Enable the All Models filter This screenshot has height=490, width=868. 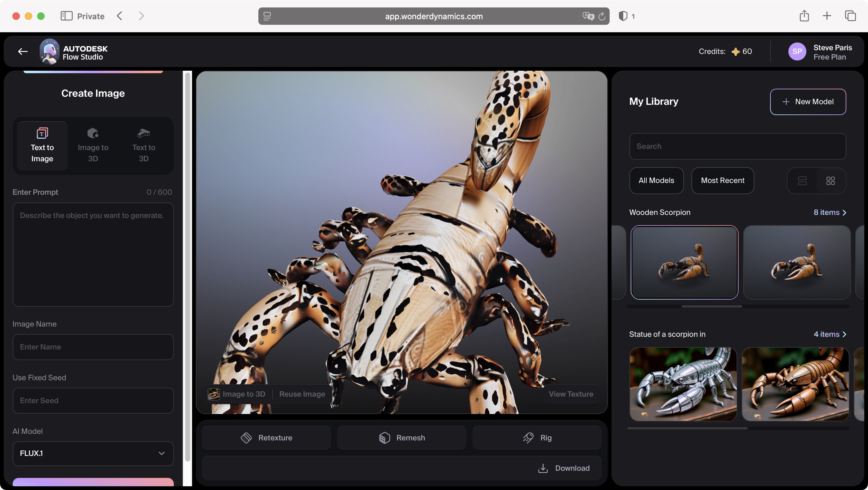[656, 180]
